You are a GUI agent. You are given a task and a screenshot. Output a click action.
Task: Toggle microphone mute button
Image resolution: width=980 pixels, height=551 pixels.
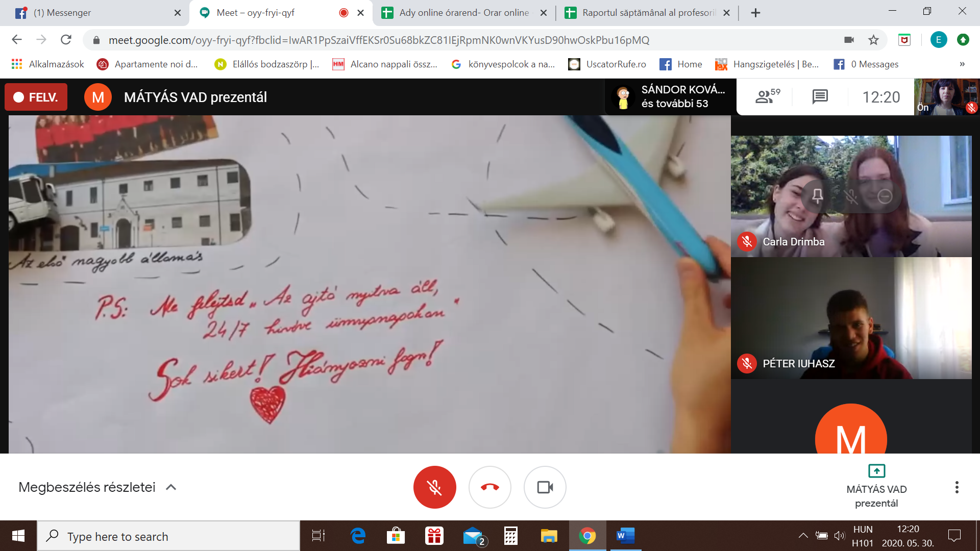pos(434,487)
